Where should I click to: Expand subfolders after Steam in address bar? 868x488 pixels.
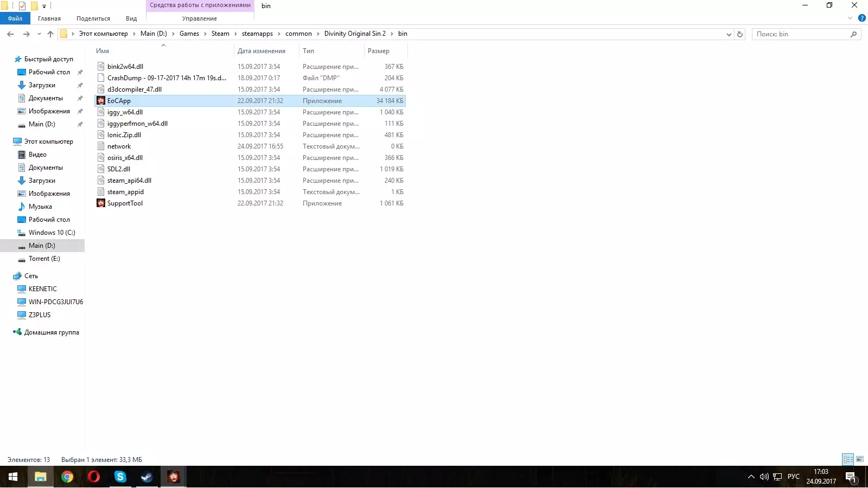pyautogui.click(x=235, y=34)
